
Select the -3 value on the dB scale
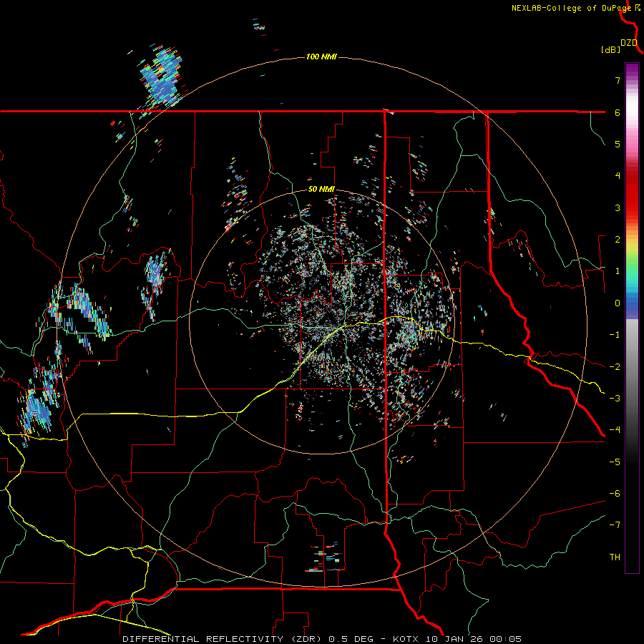(615, 399)
